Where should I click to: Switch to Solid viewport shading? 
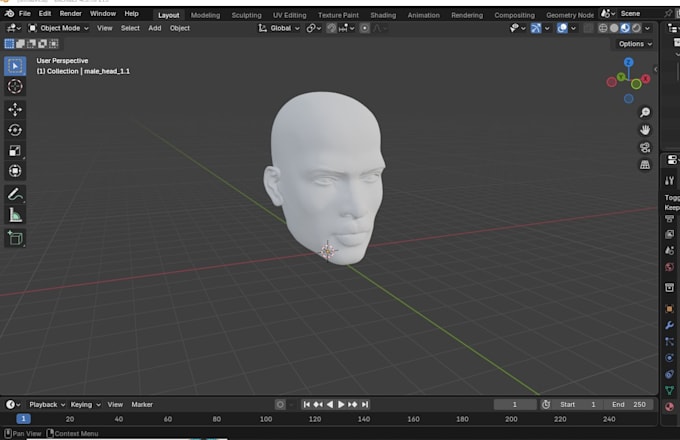(x=614, y=28)
